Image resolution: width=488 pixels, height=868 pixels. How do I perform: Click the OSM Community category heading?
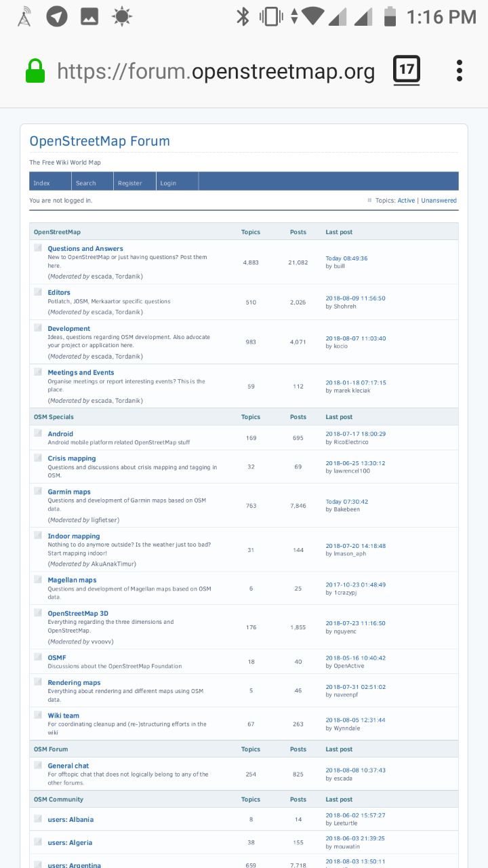pos(58,800)
